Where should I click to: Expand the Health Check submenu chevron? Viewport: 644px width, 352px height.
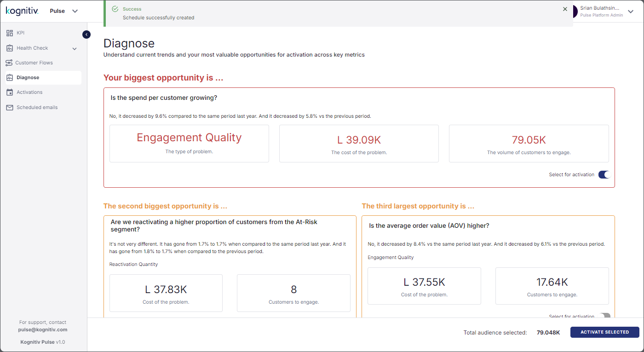(75, 48)
